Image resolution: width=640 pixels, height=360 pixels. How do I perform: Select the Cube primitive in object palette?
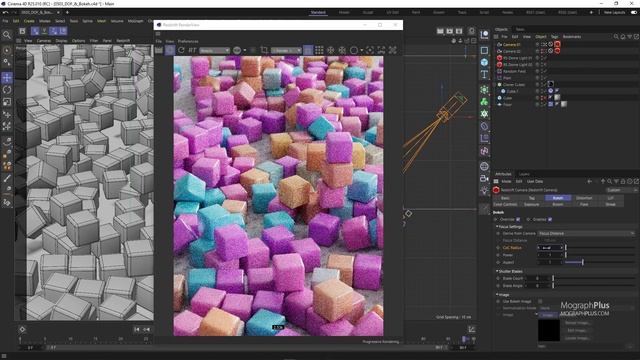click(484, 62)
